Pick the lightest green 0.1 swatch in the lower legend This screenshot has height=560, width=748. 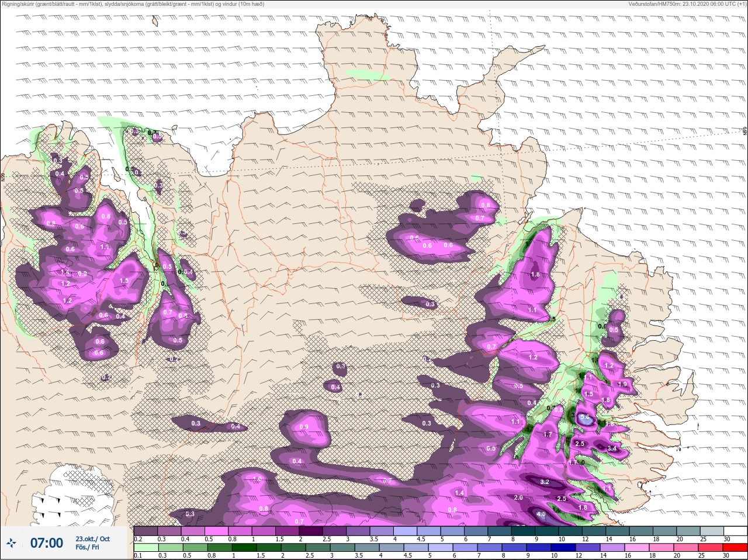[146, 548]
